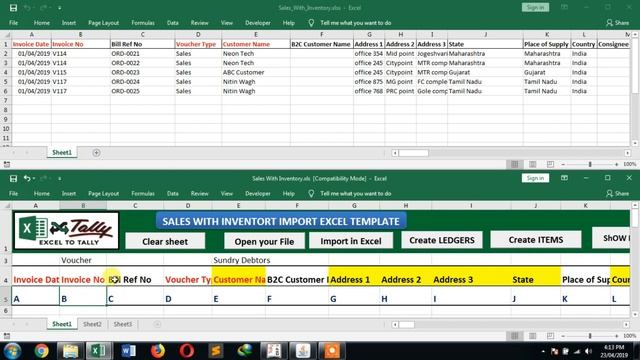Click the Tell me lightbulb in bottom window
This screenshot has height=360, width=640.
311,193
